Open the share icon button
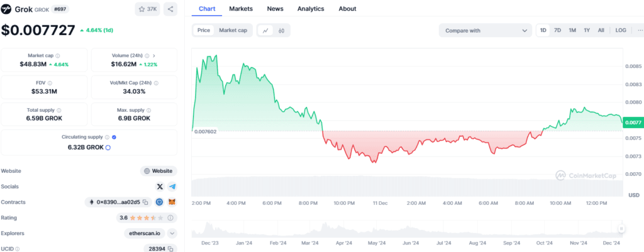The height and width of the screenshot is (252, 644). pyautogui.click(x=170, y=9)
